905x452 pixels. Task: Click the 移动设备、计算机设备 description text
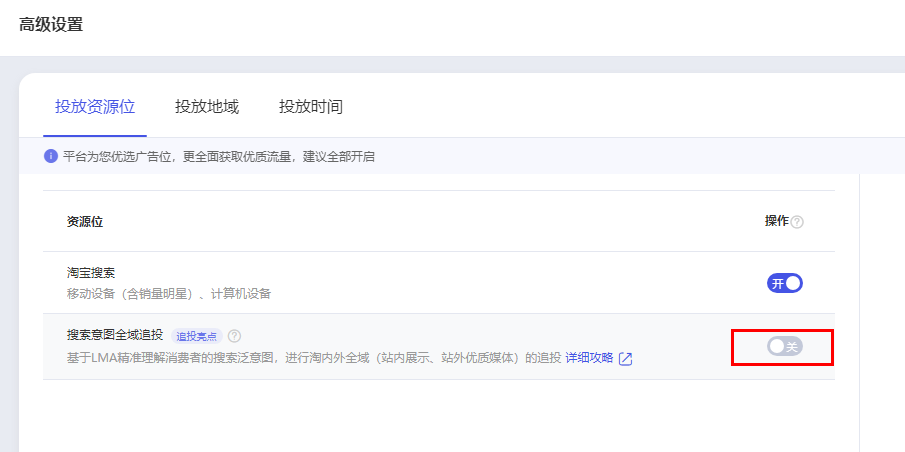(x=169, y=294)
